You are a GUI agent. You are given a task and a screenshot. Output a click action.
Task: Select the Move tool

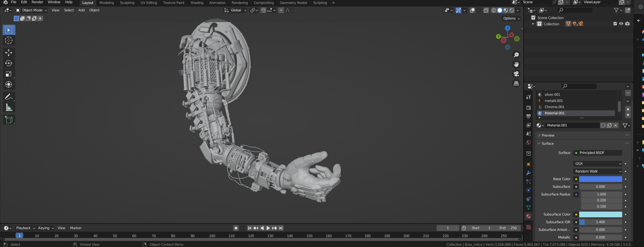[9, 53]
